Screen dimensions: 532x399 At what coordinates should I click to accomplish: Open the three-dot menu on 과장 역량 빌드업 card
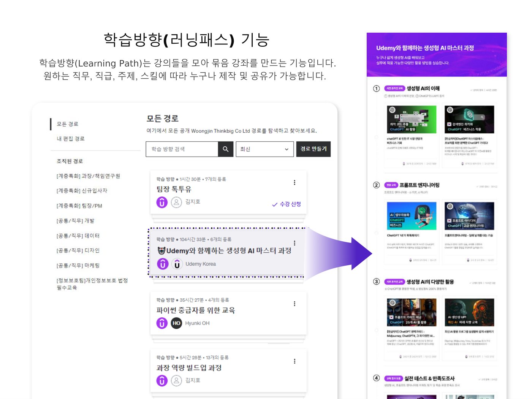[x=294, y=361]
